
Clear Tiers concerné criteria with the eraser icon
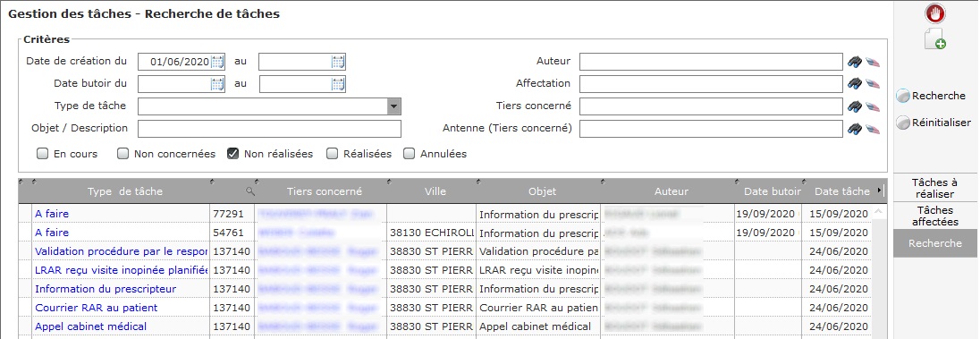[x=873, y=106]
